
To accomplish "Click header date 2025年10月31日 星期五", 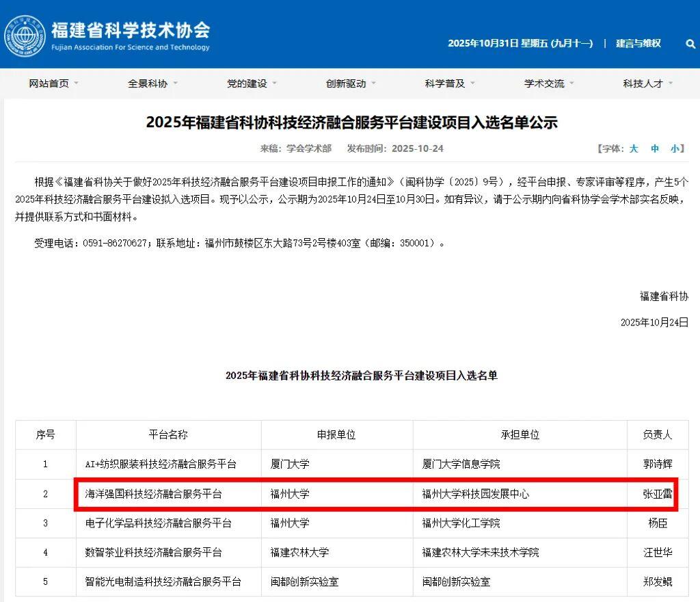I will tap(498, 43).
